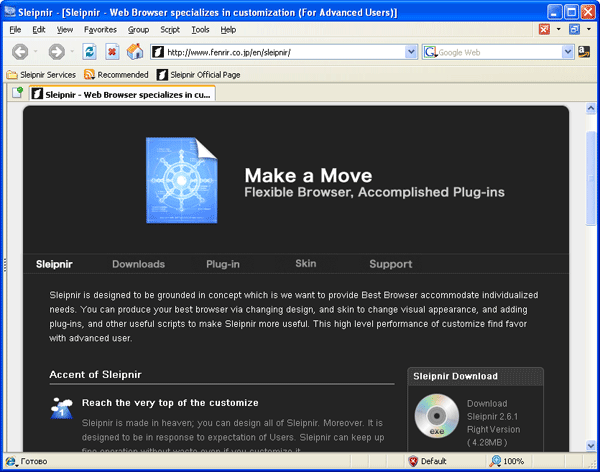Click the vertical scrollbar up arrow
The width and height of the screenshot is (600, 472).
591,108
